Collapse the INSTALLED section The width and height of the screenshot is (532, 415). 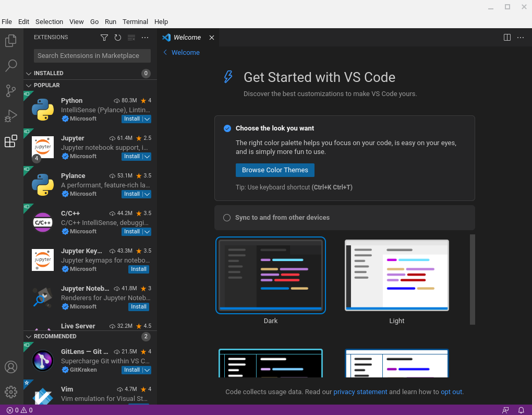[x=29, y=74]
